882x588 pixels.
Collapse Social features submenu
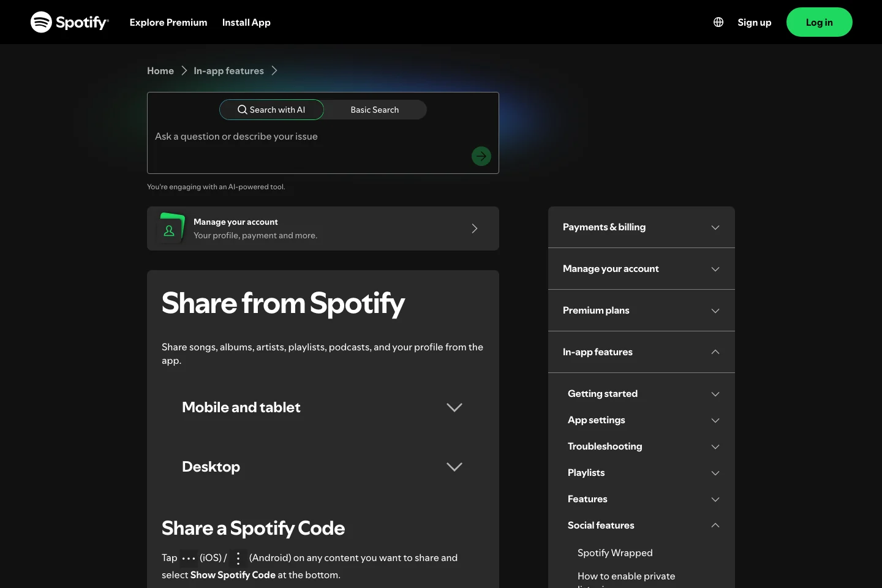point(644,526)
